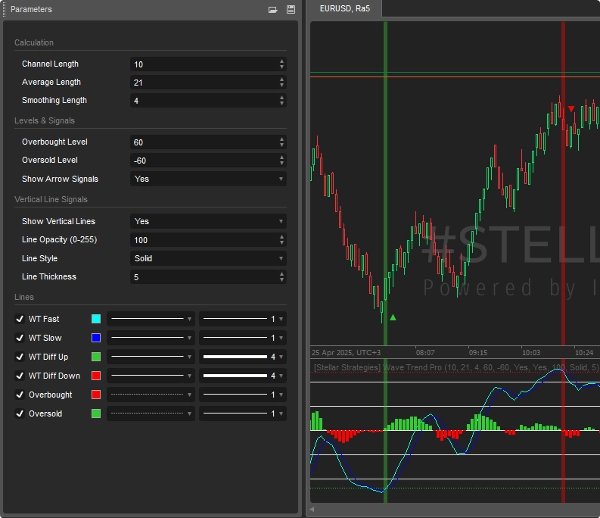Click the Channel Length stepper arrows
This screenshot has width=600, height=518.
click(282, 64)
